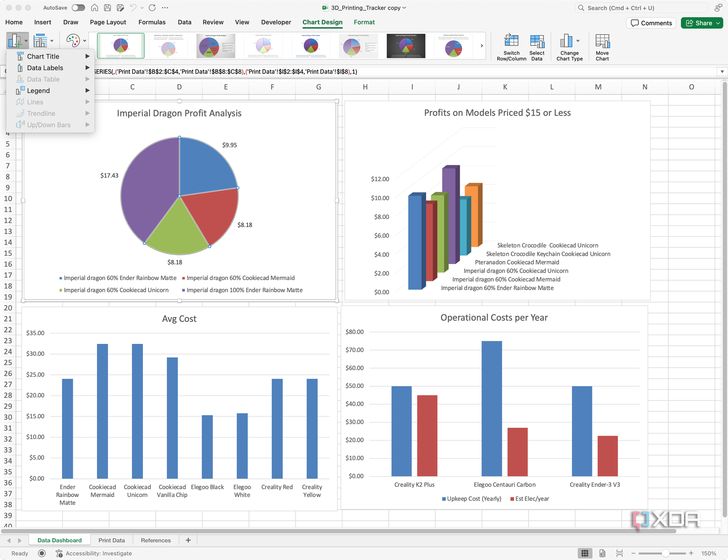Select Normal view in status bar
The height and width of the screenshot is (560, 728).
[585, 553]
